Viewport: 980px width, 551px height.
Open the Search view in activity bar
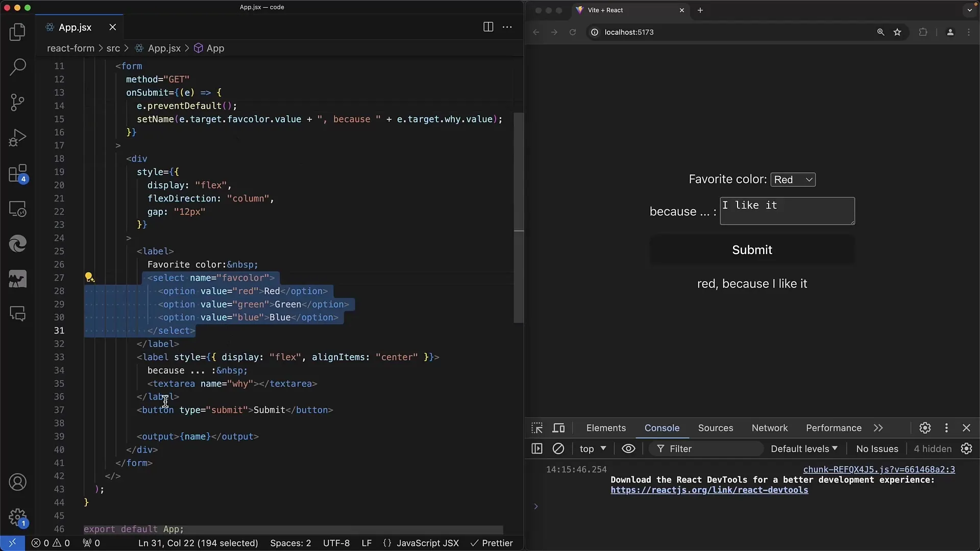click(x=17, y=67)
